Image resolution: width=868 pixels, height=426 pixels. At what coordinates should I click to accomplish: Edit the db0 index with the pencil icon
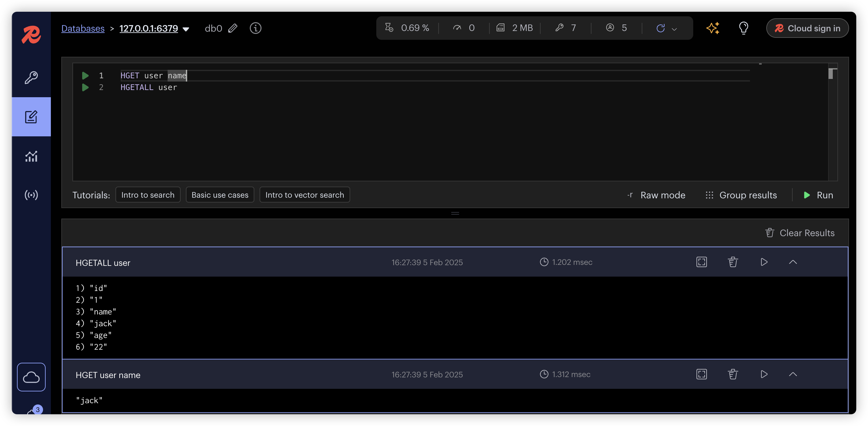[232, 28]
